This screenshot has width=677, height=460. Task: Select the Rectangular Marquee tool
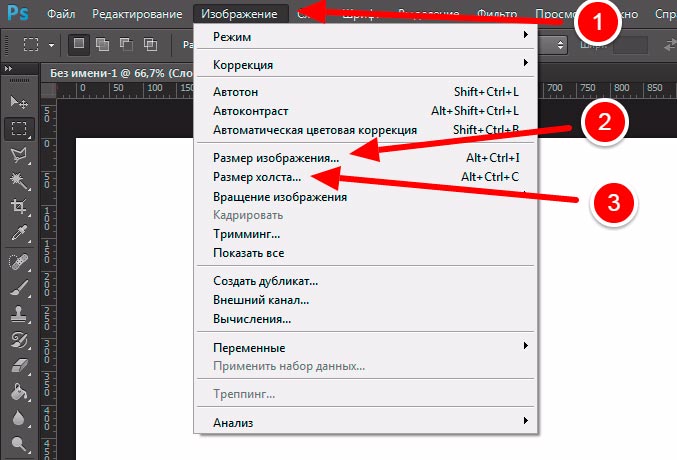(18, 128)
